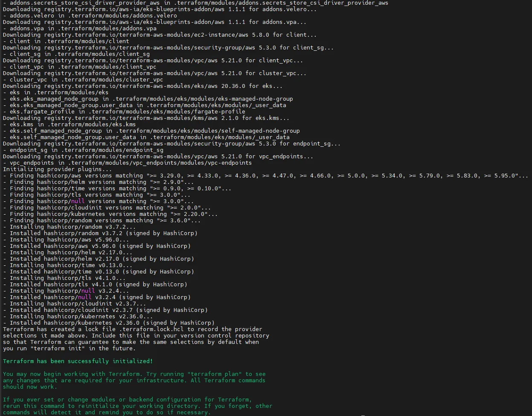
Task: Click the 'Downloading ... vpc/aws 5.21.0 for client_vpc' line
Action: click(153, 61)
